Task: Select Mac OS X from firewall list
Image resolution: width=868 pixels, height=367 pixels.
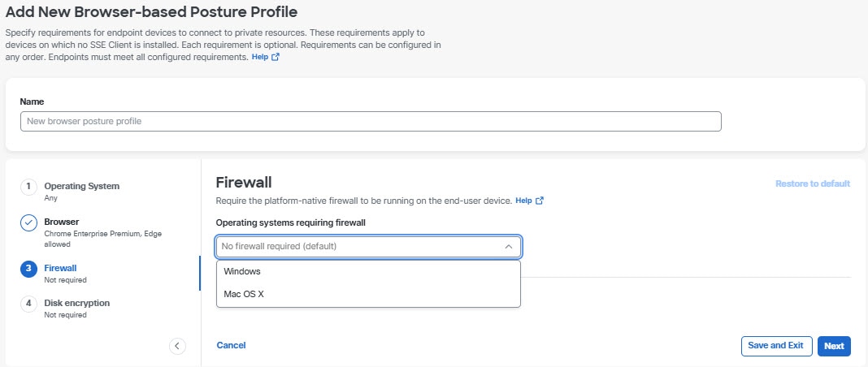Action: [368, 295]
